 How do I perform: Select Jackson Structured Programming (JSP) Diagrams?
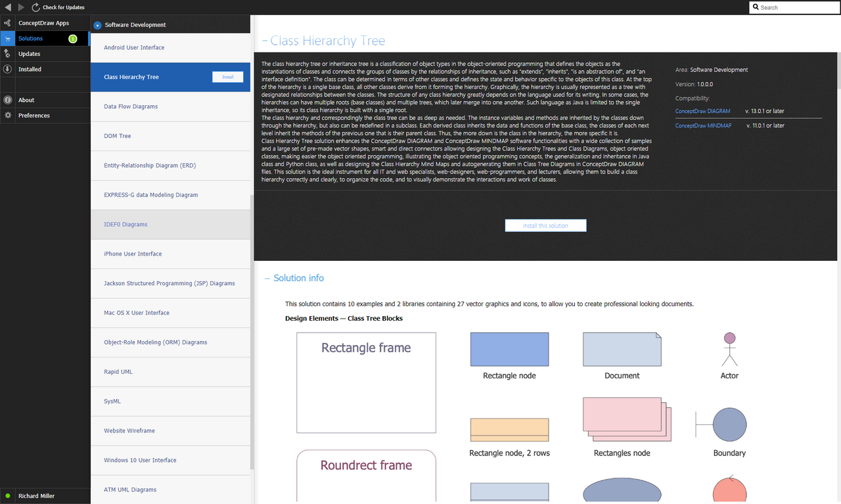point(170,283)
